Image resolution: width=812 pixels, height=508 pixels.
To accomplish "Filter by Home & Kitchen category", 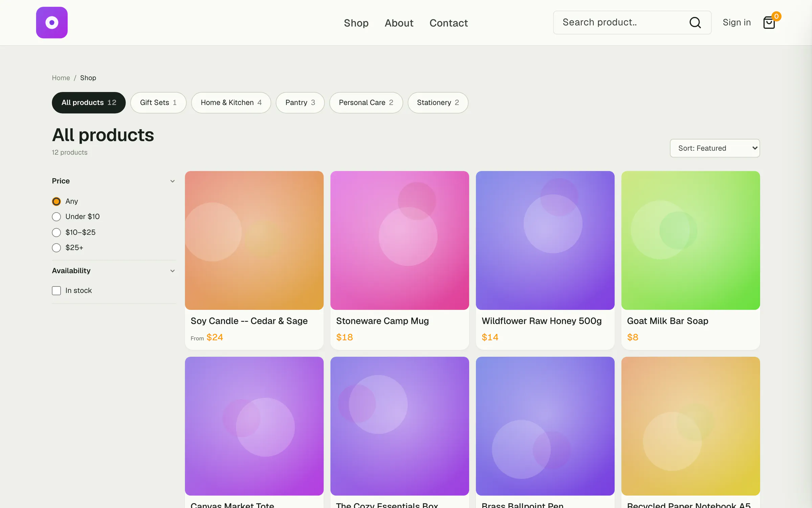I will [x=231, y=103].
